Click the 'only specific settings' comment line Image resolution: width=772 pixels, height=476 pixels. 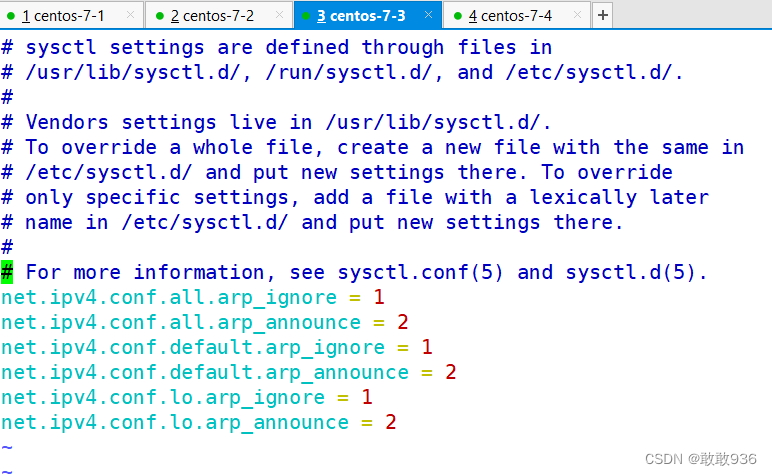tap(355, 197)
